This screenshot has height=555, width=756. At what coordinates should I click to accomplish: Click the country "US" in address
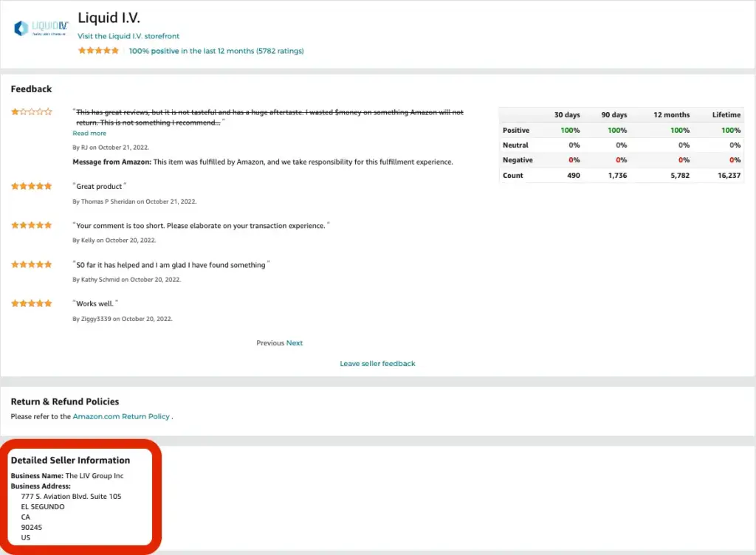tap(26, 537)
